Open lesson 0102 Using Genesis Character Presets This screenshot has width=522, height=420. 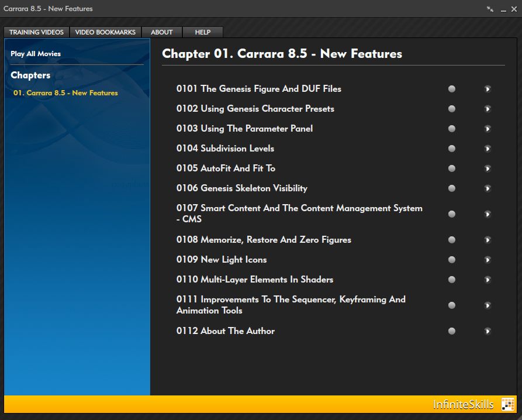tap(255, 109)
